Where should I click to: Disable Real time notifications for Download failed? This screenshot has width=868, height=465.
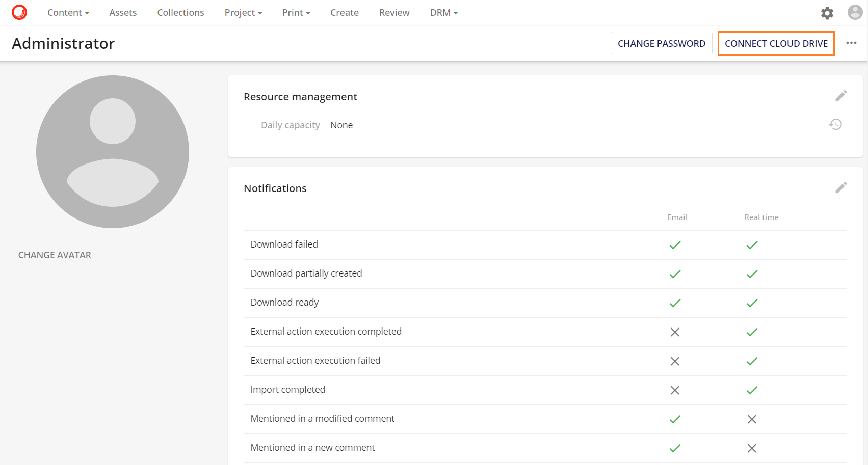(x=751, y=245)
